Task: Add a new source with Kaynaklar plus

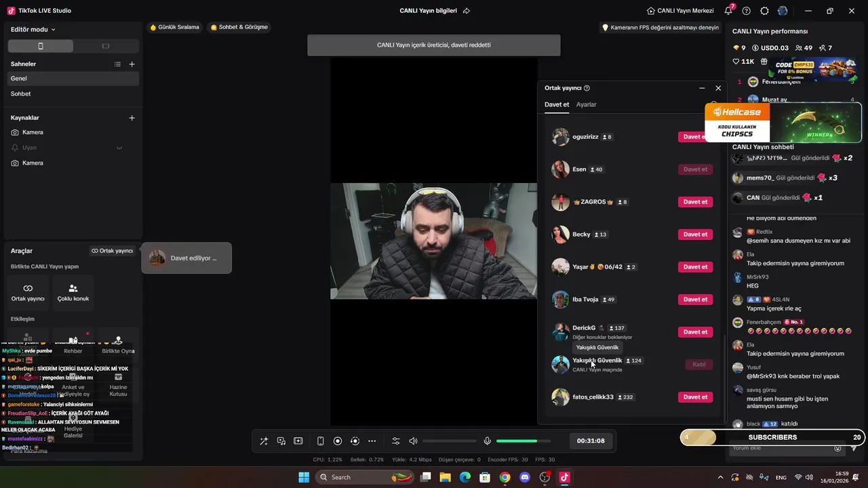Action: click(x=132, y=118)
